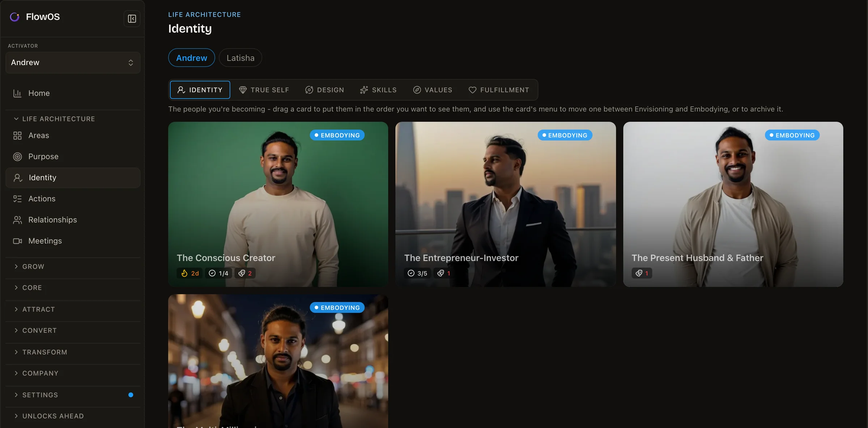
Task: Click 3/5 progress badge on Entrepreneur-Investor
Action: tap(417, 273)
